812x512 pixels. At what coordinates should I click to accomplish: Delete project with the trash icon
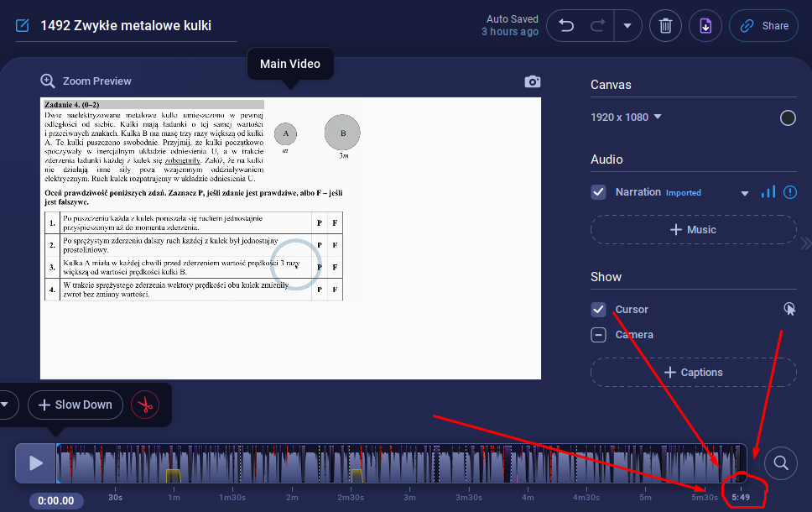tap(665, 25)
